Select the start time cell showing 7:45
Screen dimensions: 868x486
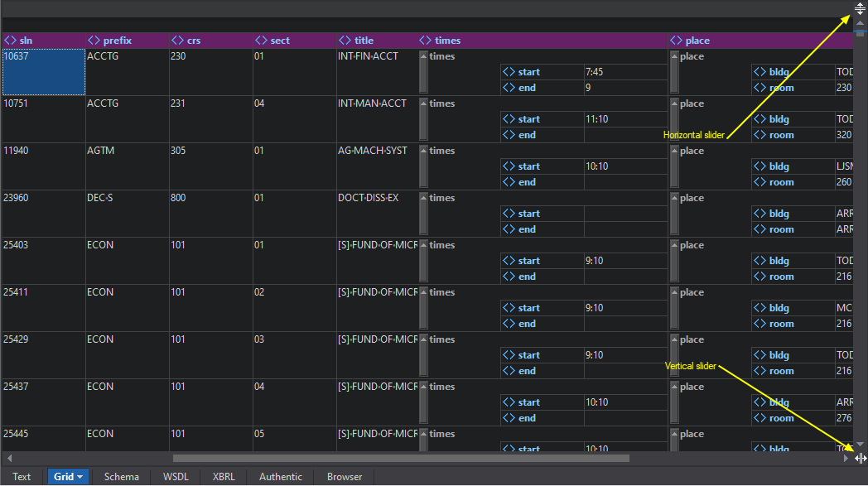624,72
